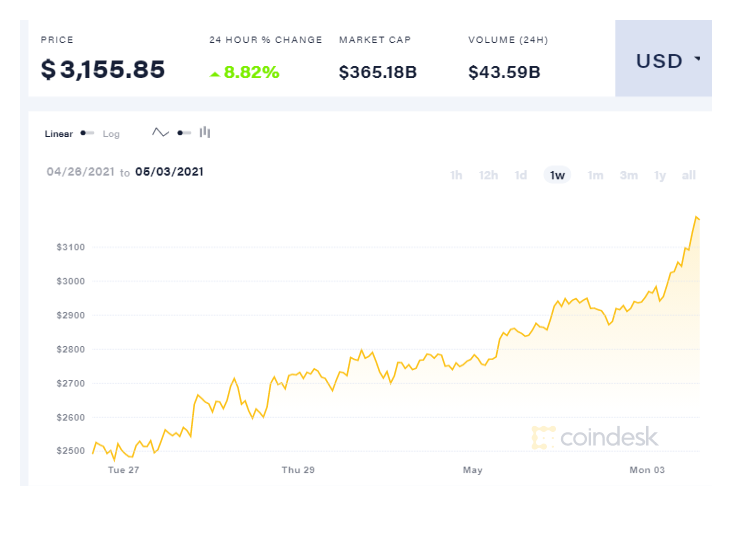732x546 pixels.
Task: Select the 1h time range
Action: [x=456, y=175]
